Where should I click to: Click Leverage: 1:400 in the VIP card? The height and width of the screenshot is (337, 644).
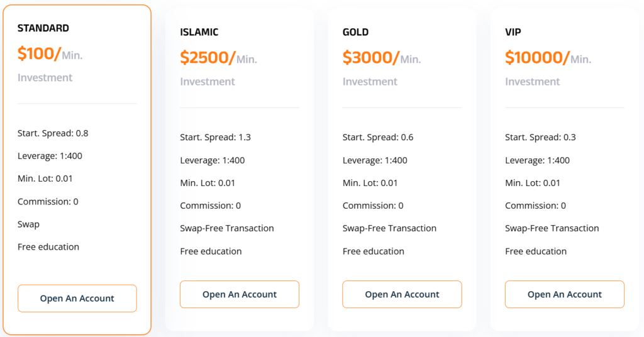click(x=537, y=160)
